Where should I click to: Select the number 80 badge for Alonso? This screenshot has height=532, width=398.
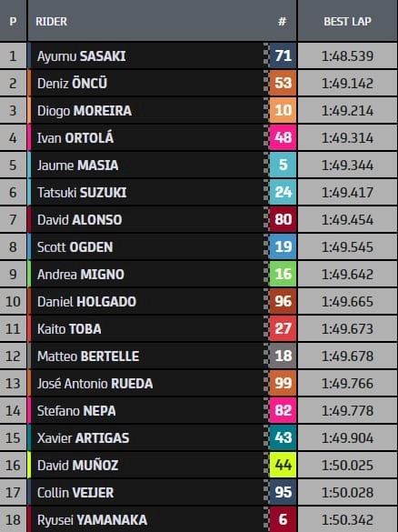283,219
